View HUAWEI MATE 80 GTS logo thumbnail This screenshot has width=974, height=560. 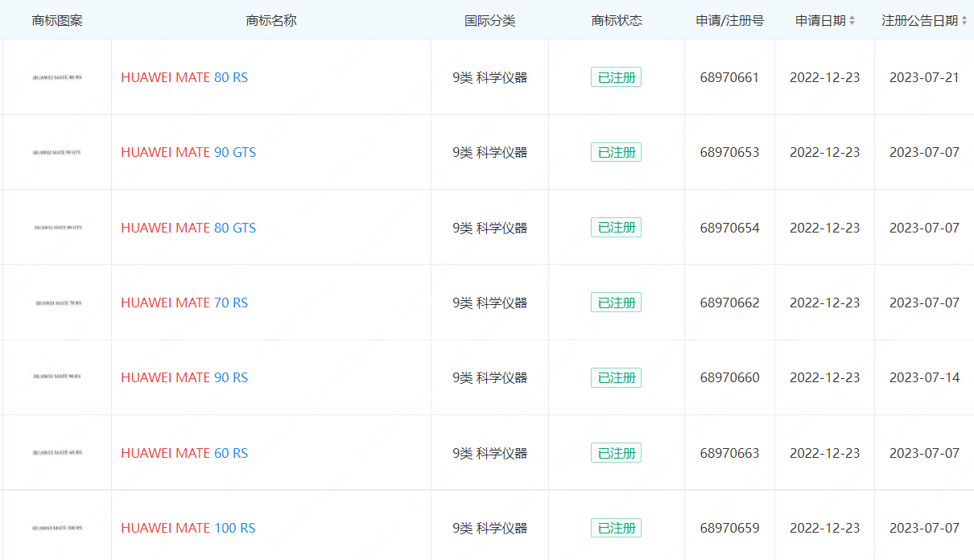(57, 228)
